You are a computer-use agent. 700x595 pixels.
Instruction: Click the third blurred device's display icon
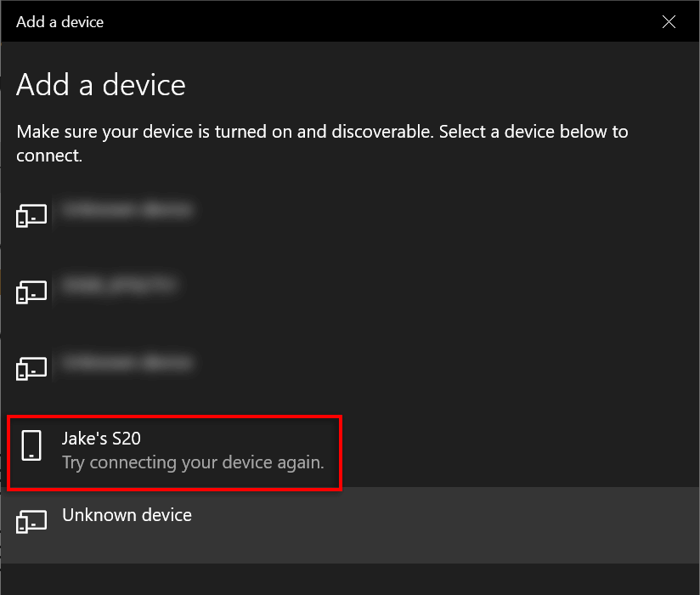(31, 369)
